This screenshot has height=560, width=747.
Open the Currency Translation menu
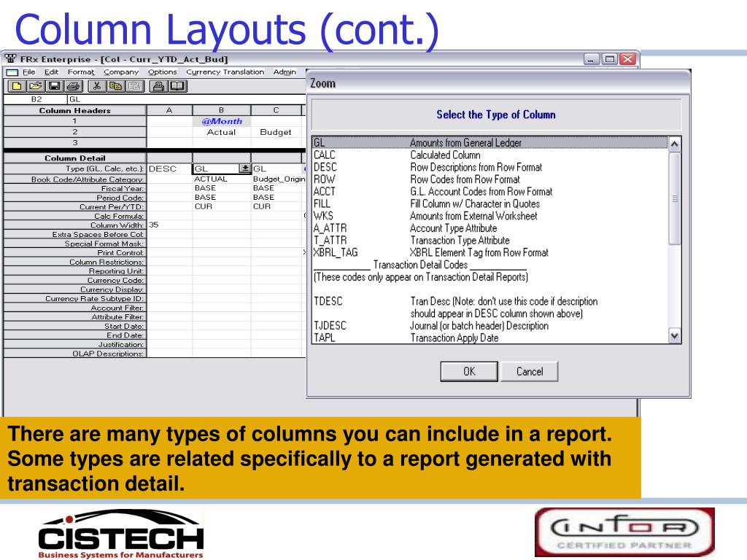pyautogui.click(x=225, y=72)
